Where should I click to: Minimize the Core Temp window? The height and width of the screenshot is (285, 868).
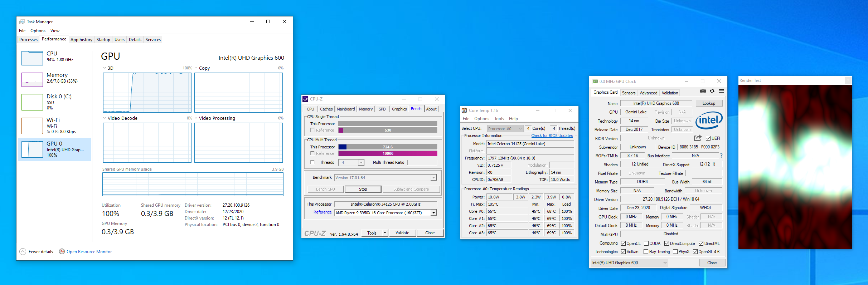538,110
